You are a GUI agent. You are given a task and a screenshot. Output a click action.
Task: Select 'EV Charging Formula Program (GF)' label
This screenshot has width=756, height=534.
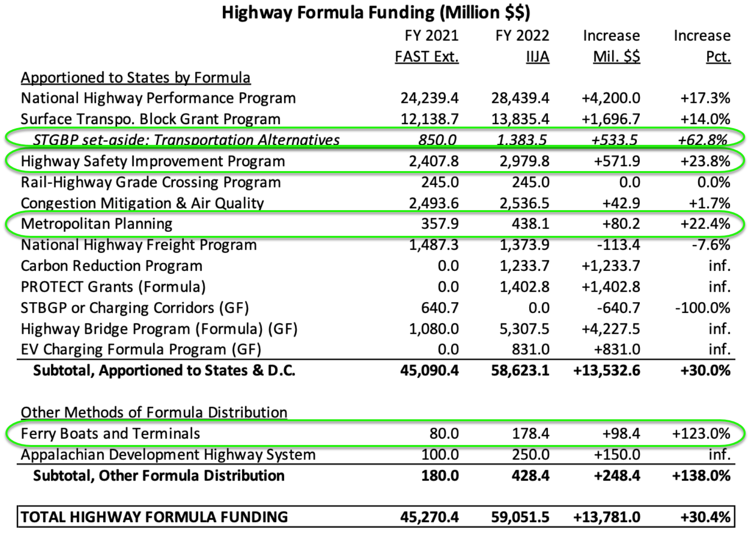pos(141,350)
